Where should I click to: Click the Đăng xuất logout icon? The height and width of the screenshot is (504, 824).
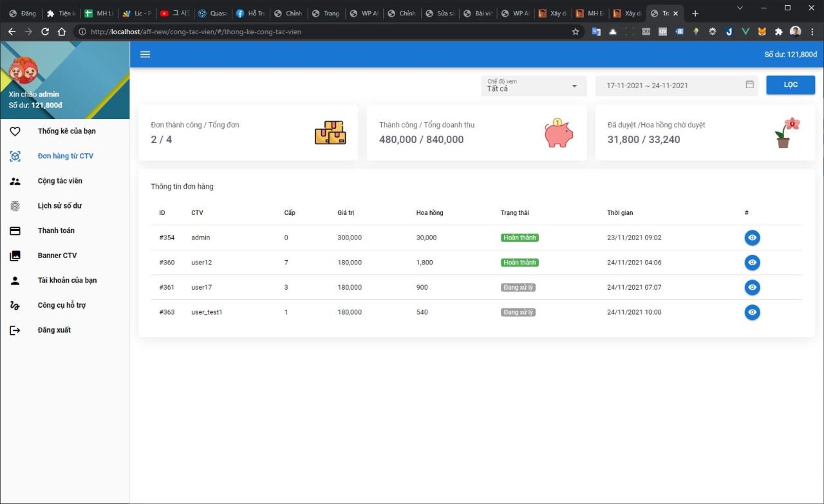[x=15, y=330]
